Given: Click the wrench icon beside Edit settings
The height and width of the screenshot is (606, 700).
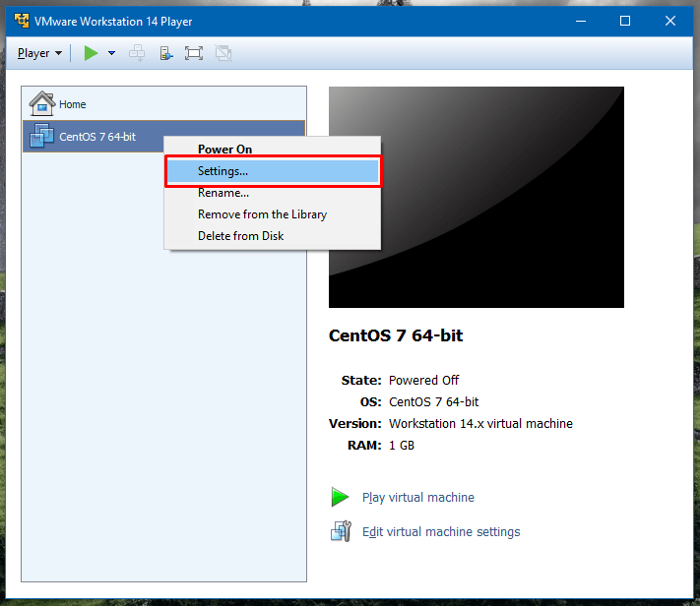Looking at the screenshot, I should pyautogui.click(x=341, y=531).
